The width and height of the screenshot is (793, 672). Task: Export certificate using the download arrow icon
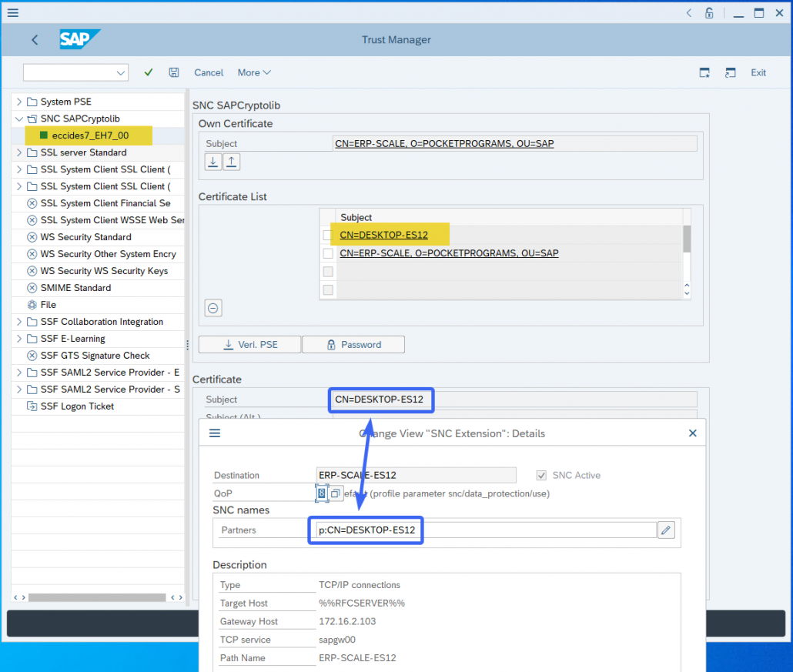(212, 161)
